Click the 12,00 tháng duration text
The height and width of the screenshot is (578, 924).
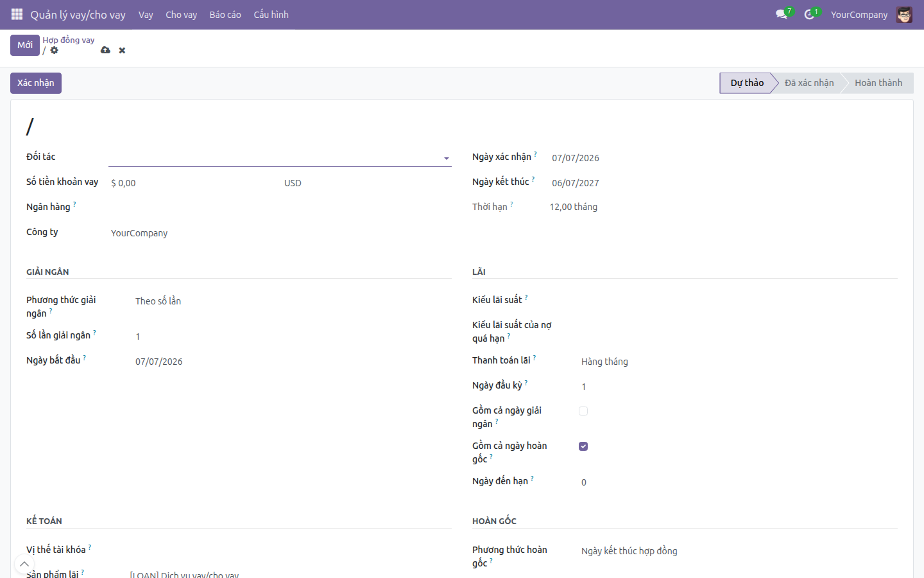point(574,207)
